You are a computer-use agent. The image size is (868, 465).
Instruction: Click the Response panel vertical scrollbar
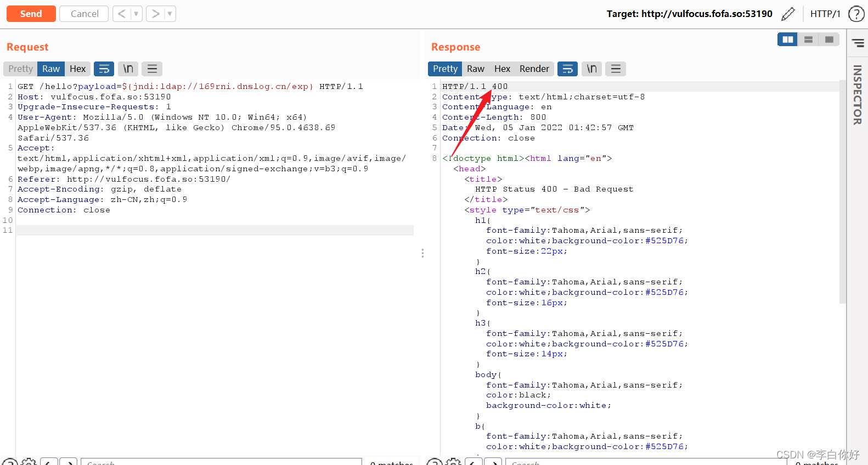(x=842, y=192)
